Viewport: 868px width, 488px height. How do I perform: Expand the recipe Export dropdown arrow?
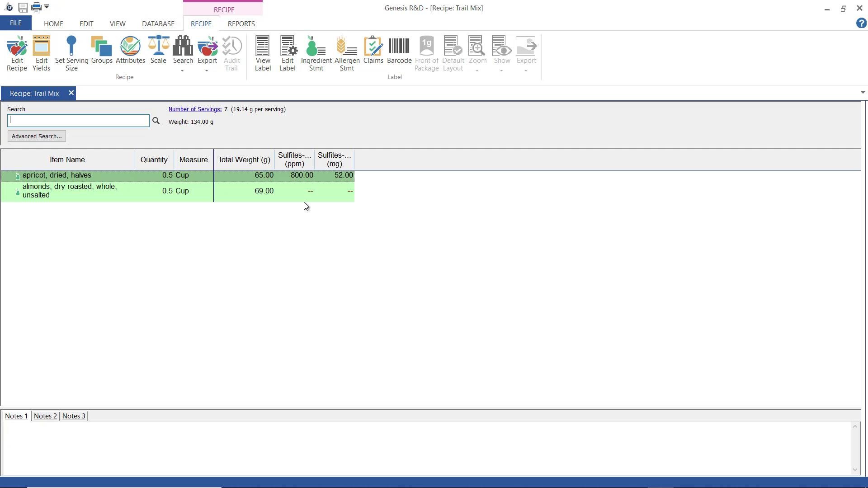click(x=207, y=71)
